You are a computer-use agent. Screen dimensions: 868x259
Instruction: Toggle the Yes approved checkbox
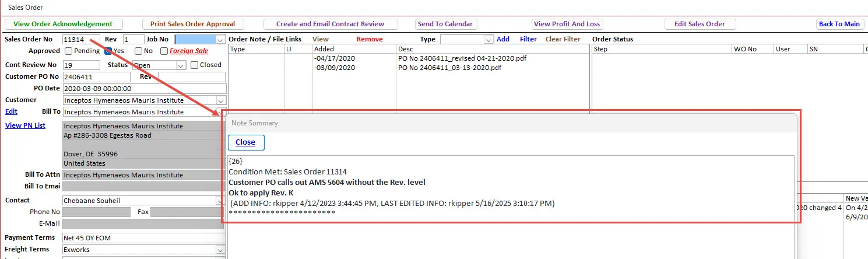pos(108,51)
